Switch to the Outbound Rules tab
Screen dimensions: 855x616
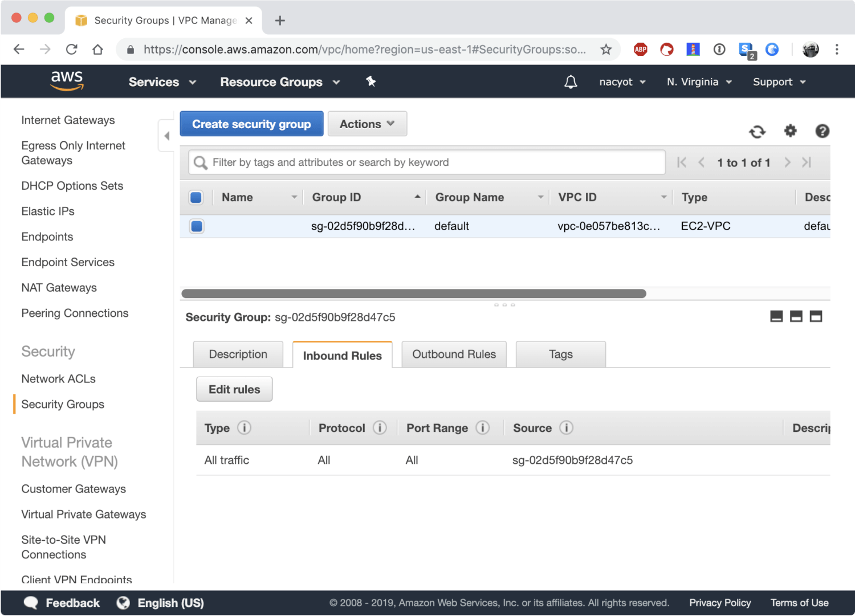click(454, 354)
